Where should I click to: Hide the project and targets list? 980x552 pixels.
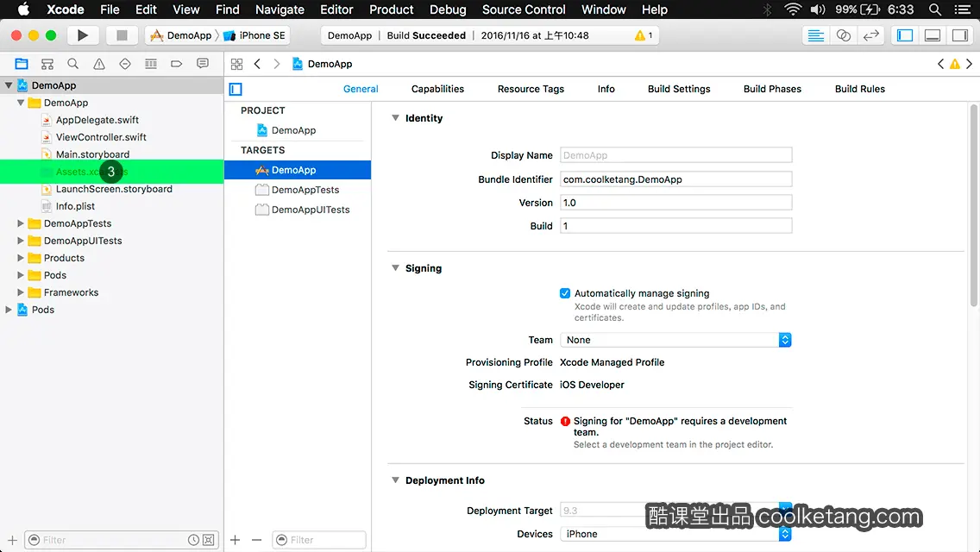236,90
